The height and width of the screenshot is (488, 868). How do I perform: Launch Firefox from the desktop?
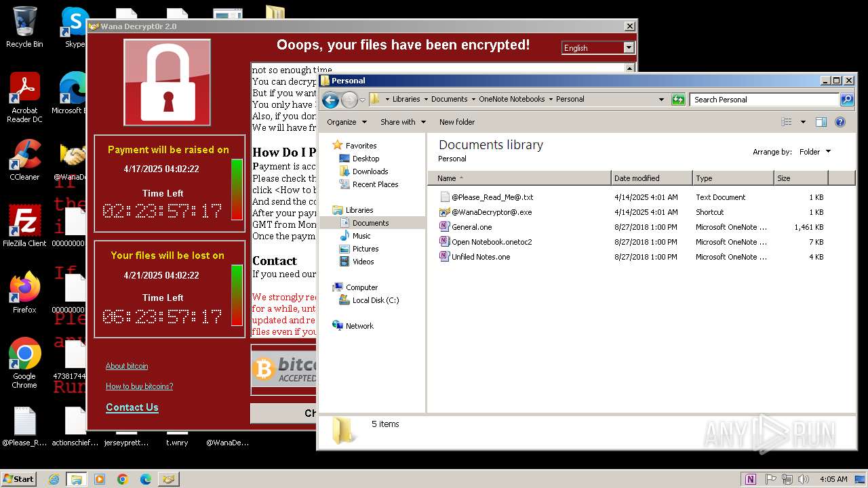pos(24,293)
